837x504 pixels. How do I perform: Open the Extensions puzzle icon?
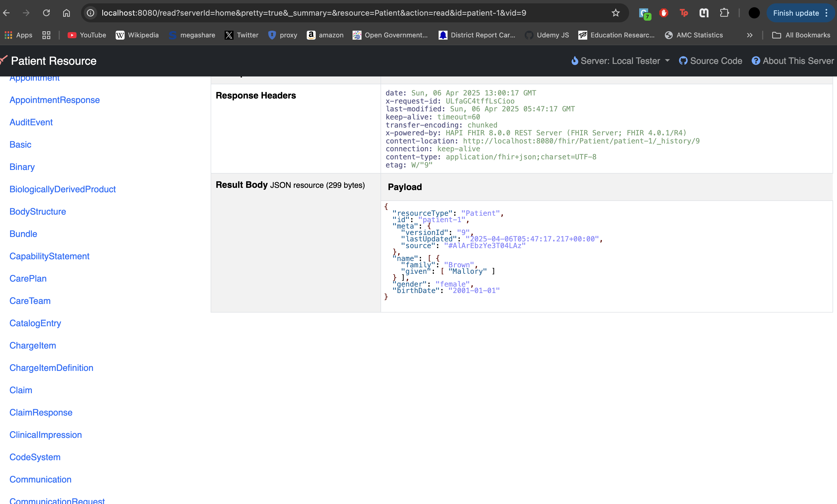click(724, 13)
